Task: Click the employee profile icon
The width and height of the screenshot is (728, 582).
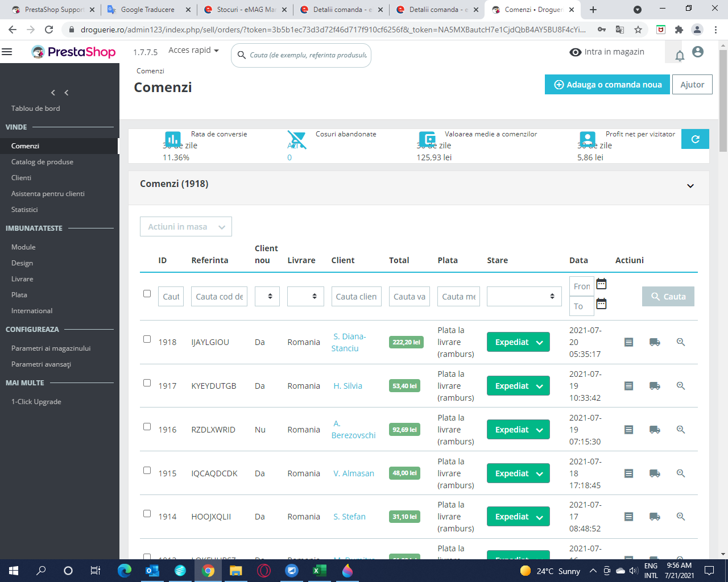Action: click(698, 52)
